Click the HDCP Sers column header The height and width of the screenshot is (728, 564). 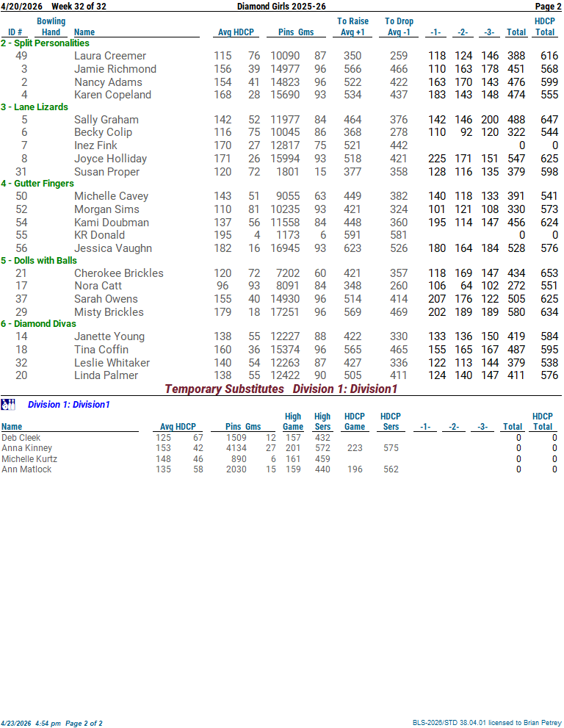[x=390, y=422]
